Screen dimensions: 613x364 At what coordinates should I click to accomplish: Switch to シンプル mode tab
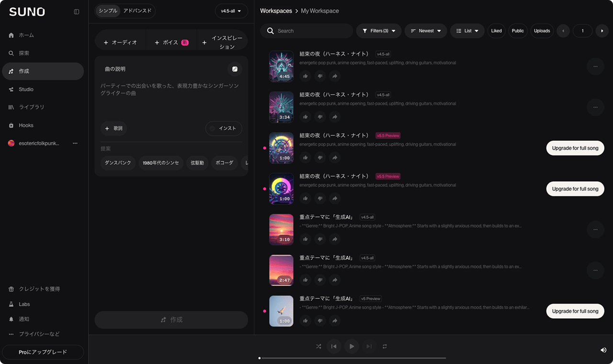click(108, 11)
